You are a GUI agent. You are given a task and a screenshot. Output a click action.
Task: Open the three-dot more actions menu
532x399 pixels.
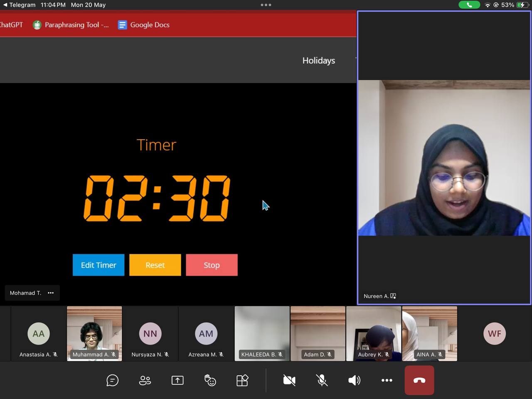[387, 380]
